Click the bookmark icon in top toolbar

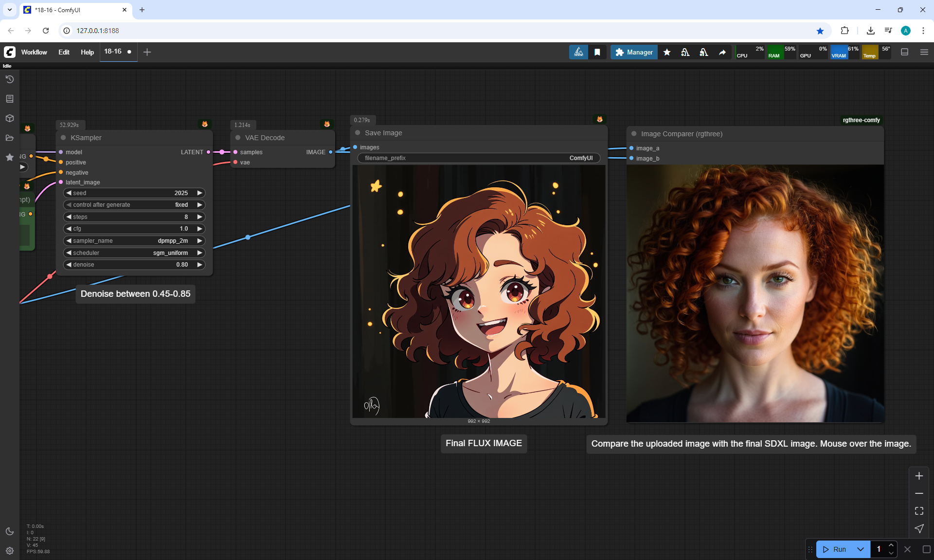597,52
